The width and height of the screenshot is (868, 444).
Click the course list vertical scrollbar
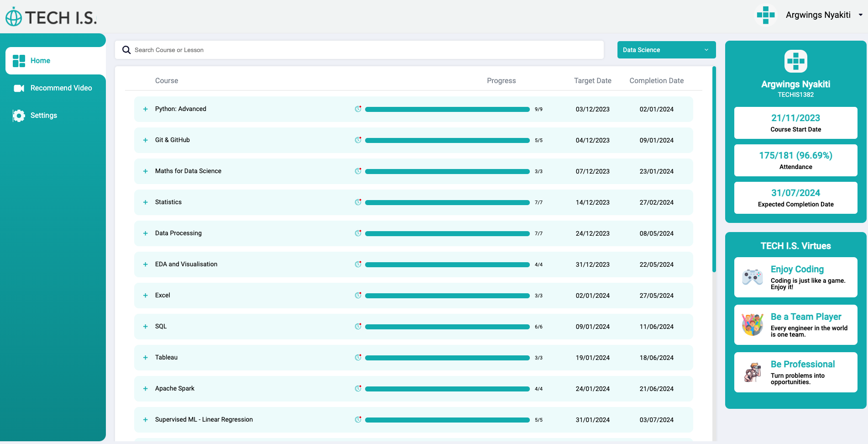(x=714, y=169)
